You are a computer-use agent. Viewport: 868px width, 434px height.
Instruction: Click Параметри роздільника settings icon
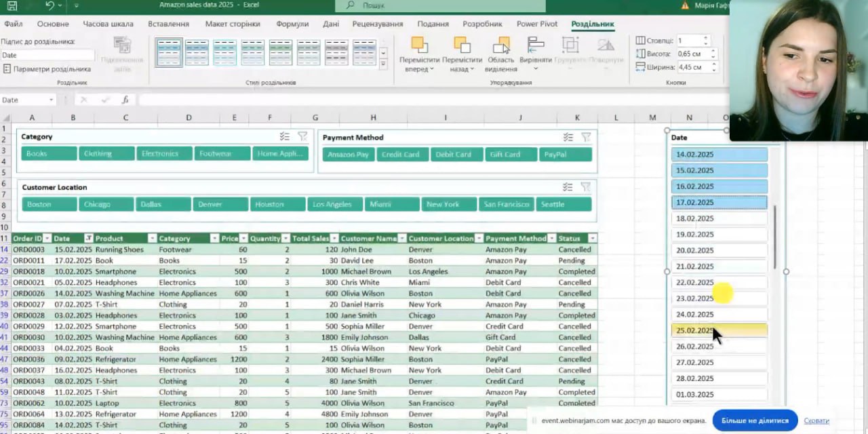[x=7, y=69]
